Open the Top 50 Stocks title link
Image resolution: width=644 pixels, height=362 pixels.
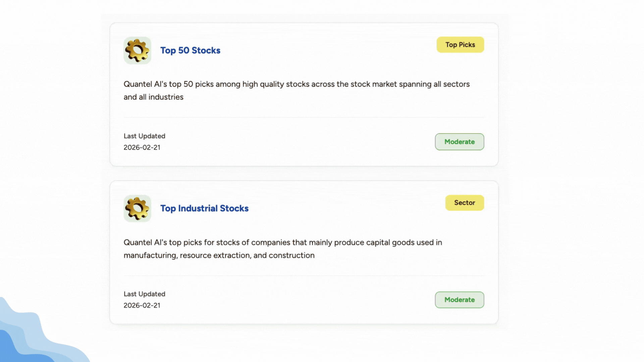[x=190, y=50]
